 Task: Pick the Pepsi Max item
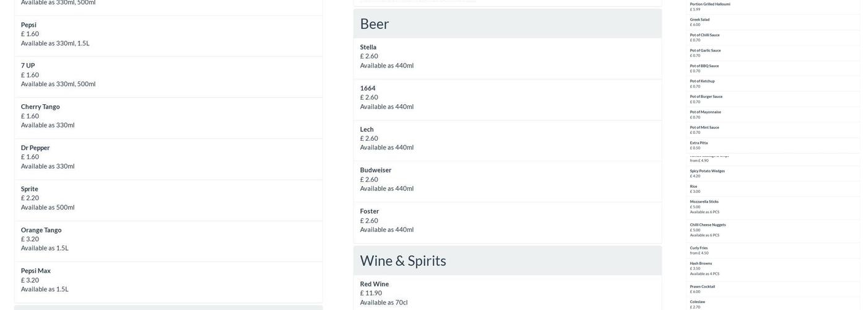[36, 271]
